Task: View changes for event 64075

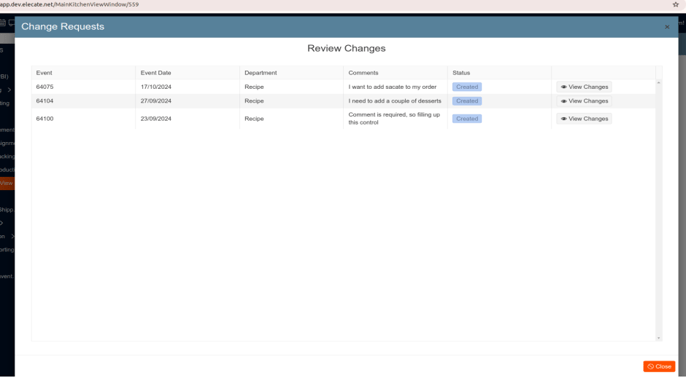Action: click(584, 87)
